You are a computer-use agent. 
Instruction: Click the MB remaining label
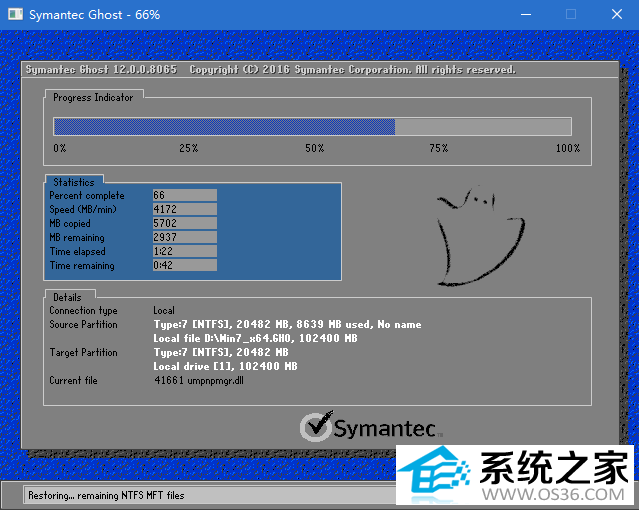[77, 238]
